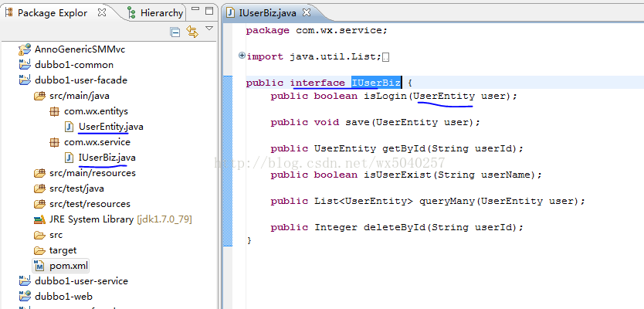
Task: Click the Hierarchy tab icon
Action: point(131,12)
